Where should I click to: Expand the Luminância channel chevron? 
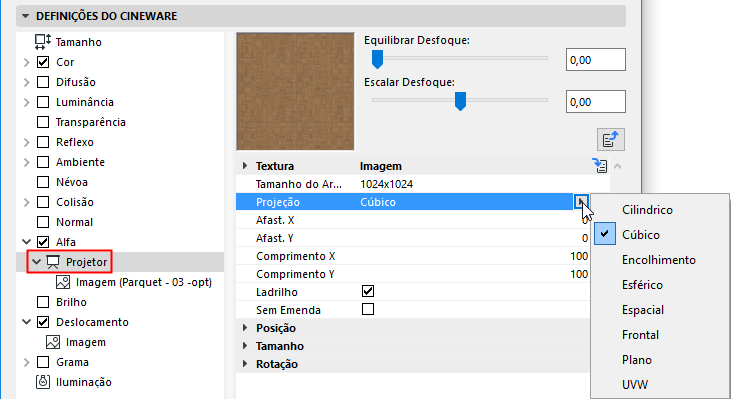[x=27, y=102]
